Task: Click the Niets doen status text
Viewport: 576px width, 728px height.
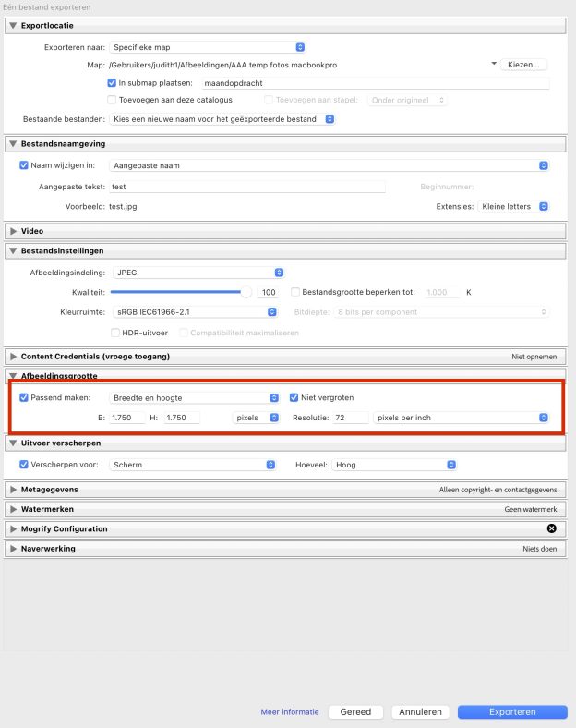Action: tap(540, 549)
